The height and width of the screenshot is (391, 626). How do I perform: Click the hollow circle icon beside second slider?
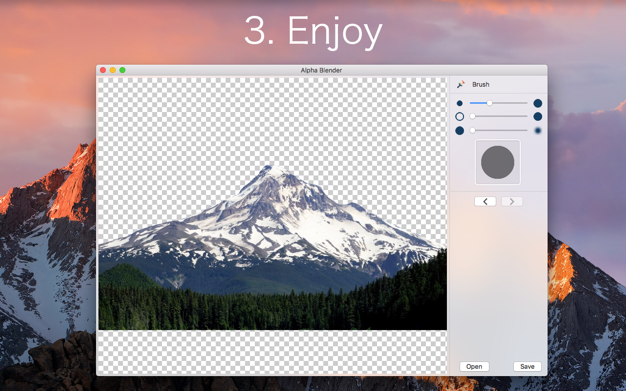460,117
